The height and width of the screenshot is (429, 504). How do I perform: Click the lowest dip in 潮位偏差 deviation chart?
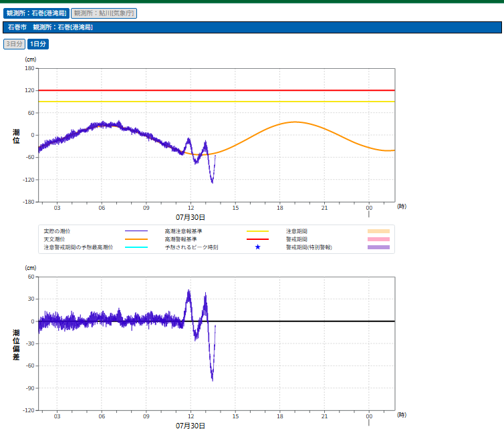pos(213,380)
